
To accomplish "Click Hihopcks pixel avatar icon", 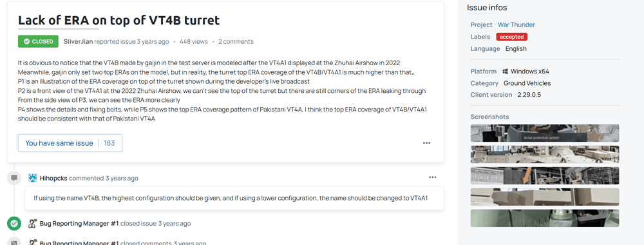I will point(33,179).
